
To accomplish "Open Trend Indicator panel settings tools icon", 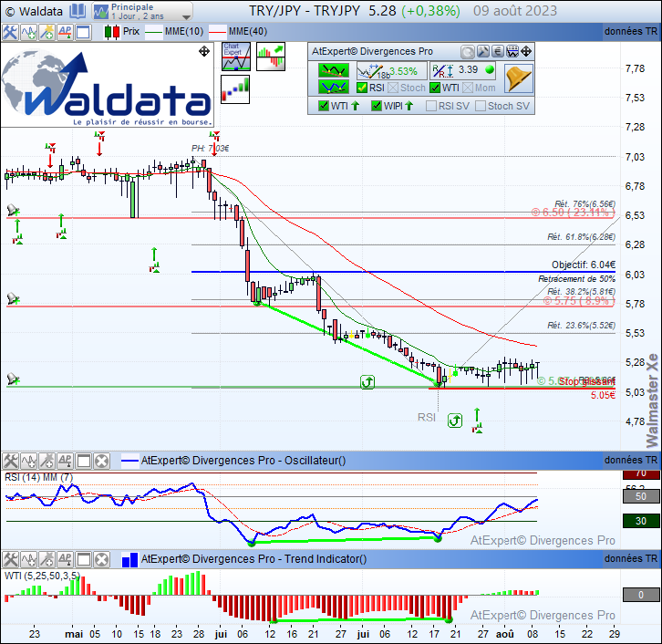I will [10, 560].
